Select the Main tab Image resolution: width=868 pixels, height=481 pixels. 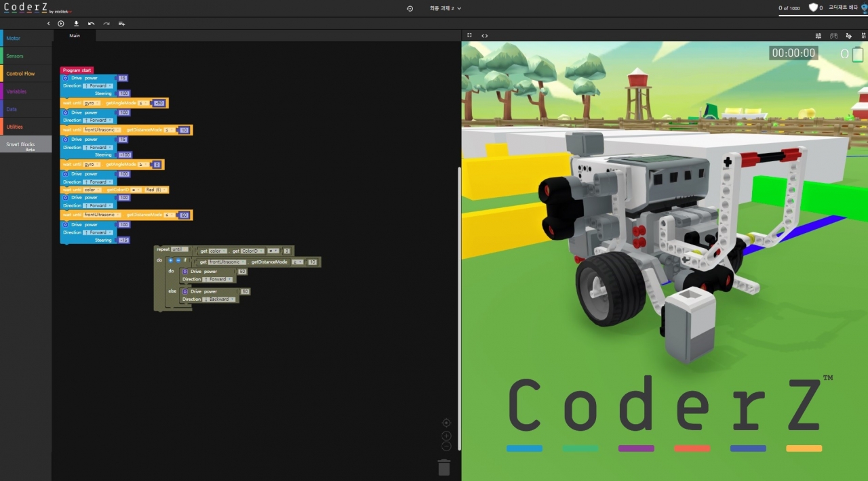coord(75,35)
